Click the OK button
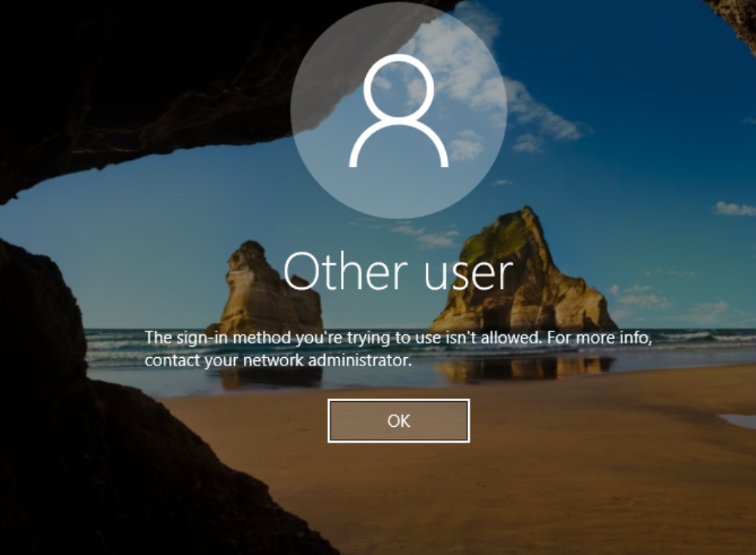This screenshot has height=555, width=756. [398, 421]
